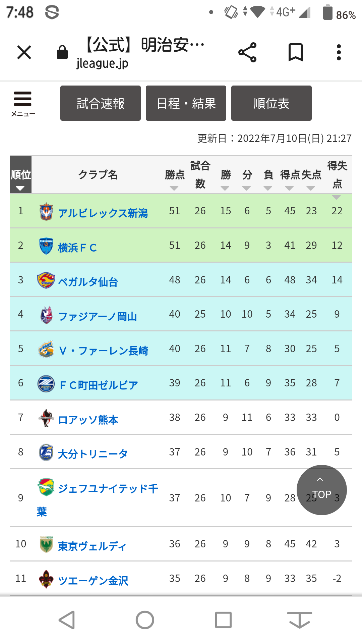The height and width of the screenshot is (644, 362).
Task: Sort standings by 得点 column arrow
Action: coord(289,188)
